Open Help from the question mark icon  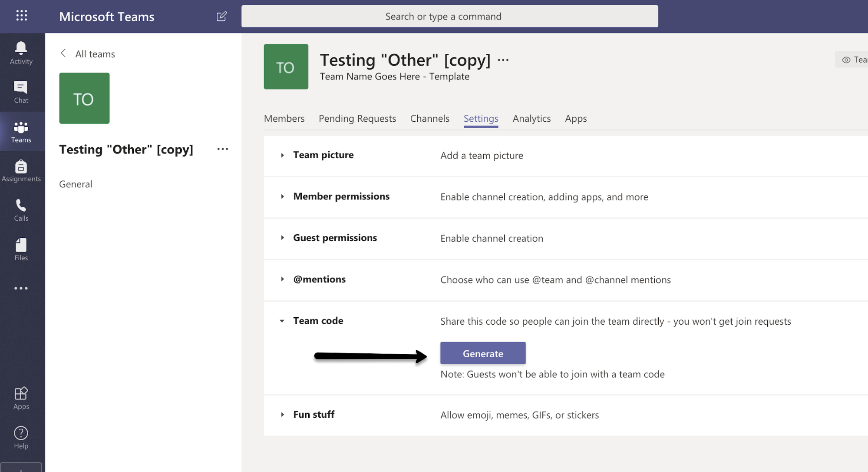coord(21,438)
